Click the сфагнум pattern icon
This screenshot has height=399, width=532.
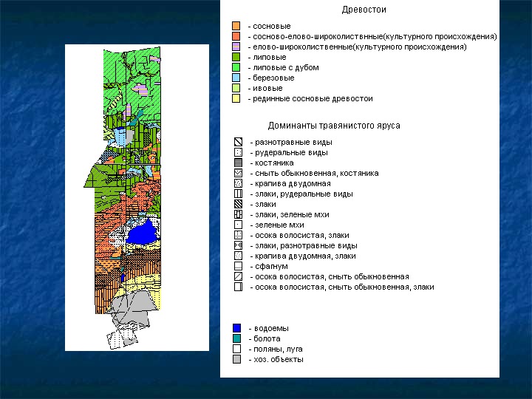click(x=238, y=266)
